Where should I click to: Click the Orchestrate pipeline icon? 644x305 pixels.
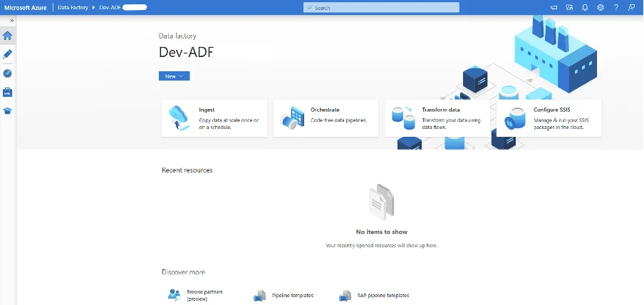(x=292, y=118)
